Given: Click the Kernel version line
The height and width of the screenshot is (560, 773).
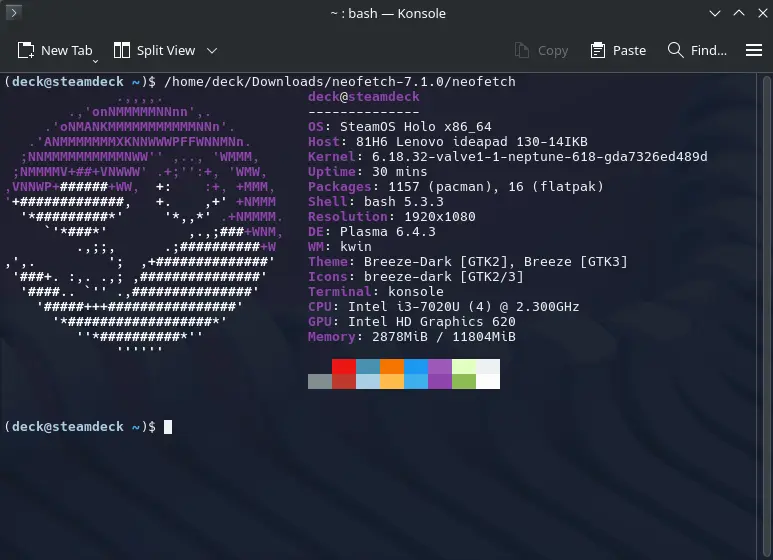Looking at the screenshot, I should [x=508, y=157].
